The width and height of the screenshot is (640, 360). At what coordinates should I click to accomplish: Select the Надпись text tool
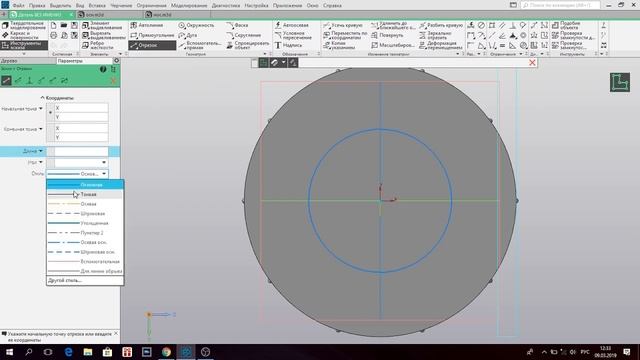[288, 45]
